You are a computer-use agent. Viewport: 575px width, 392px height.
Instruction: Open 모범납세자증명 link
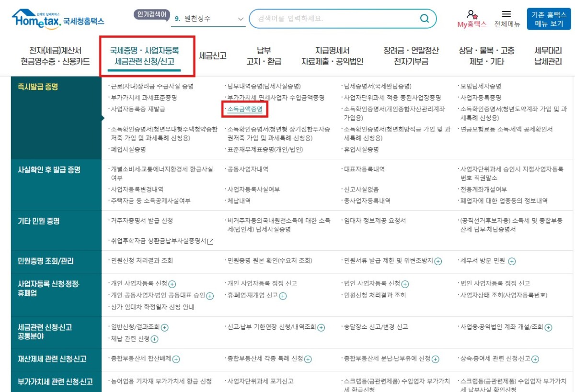[481, 87]
